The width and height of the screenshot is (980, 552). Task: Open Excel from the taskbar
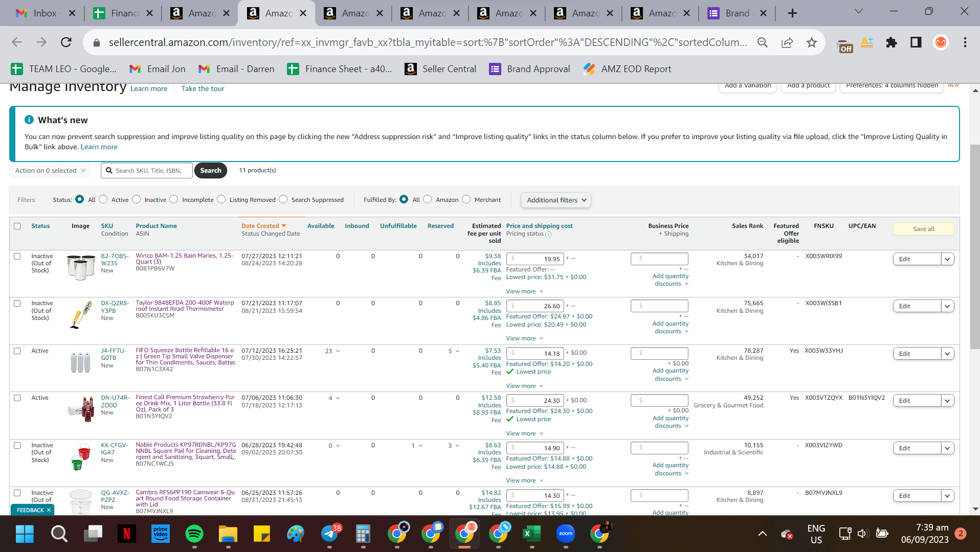coord(532,534)
